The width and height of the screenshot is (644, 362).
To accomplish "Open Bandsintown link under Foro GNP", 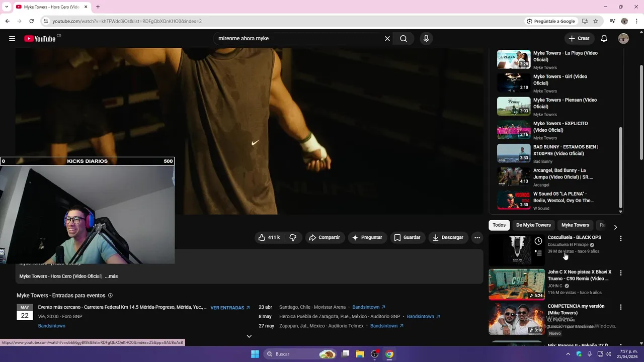I will pyautogui.click(x=51, y=326).
